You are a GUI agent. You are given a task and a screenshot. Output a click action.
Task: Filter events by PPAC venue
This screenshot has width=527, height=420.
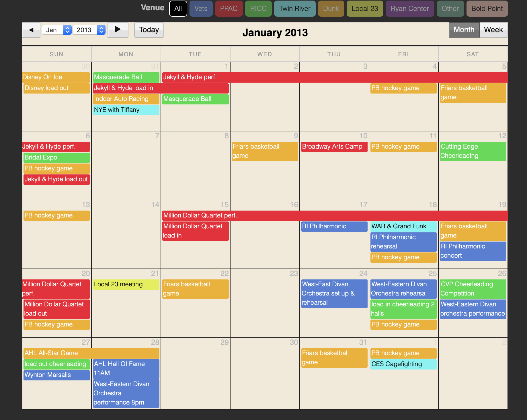tap(229, 9)
